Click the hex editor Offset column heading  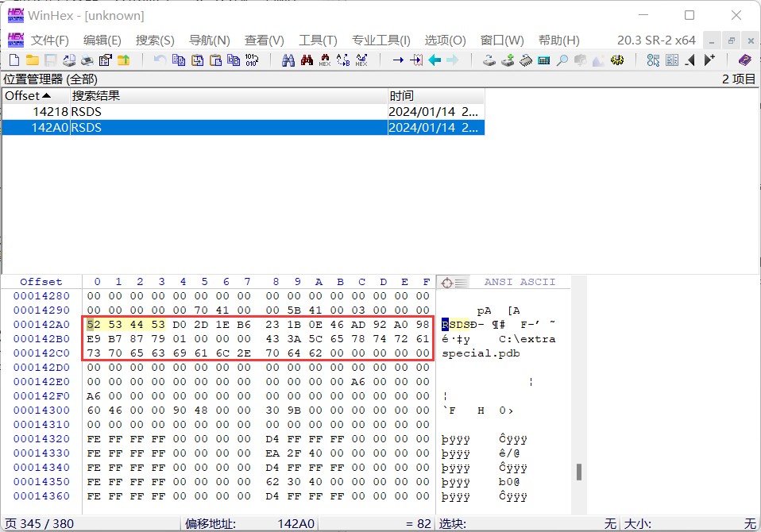point(41,282)
